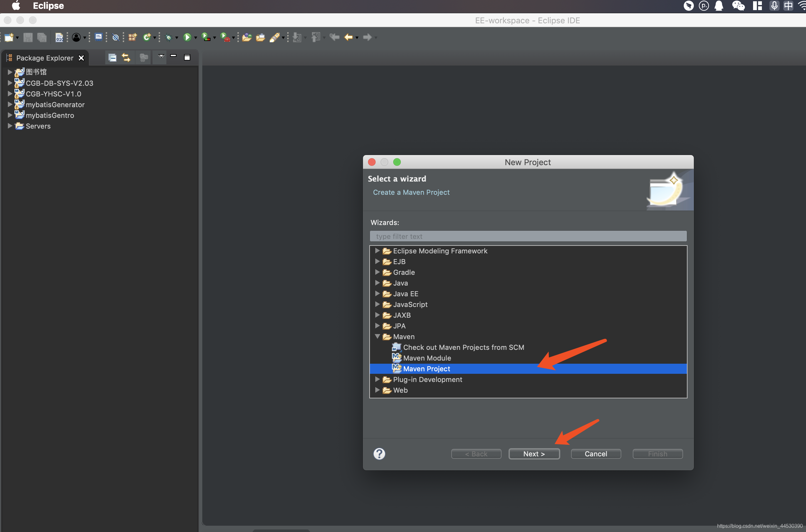Click the Save All toolbar icon
Image resolution: width=806 pixels, height=532 pixels.
[x=42, y=37]
